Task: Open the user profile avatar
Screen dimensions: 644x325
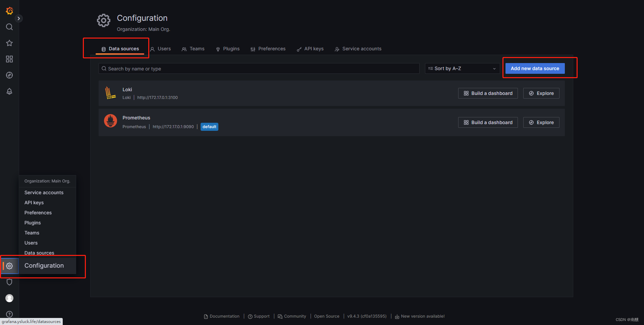Action: pyautogui.click(x=9, y=298)
